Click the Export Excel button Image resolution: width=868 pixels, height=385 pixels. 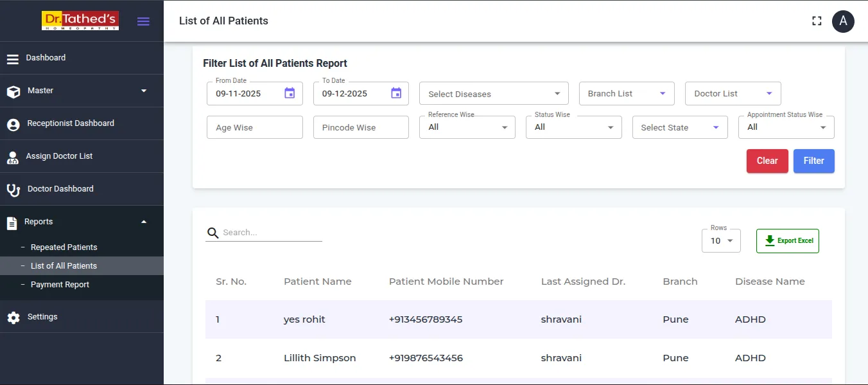point(787,241)
